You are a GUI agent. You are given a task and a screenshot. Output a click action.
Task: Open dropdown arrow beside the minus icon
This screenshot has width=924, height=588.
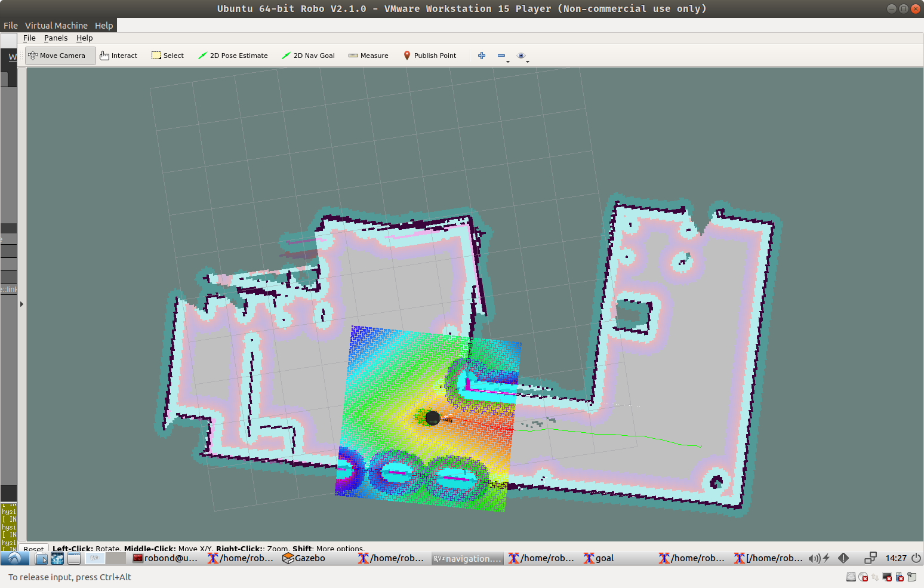pyautogui.click(x=508, y=61)
